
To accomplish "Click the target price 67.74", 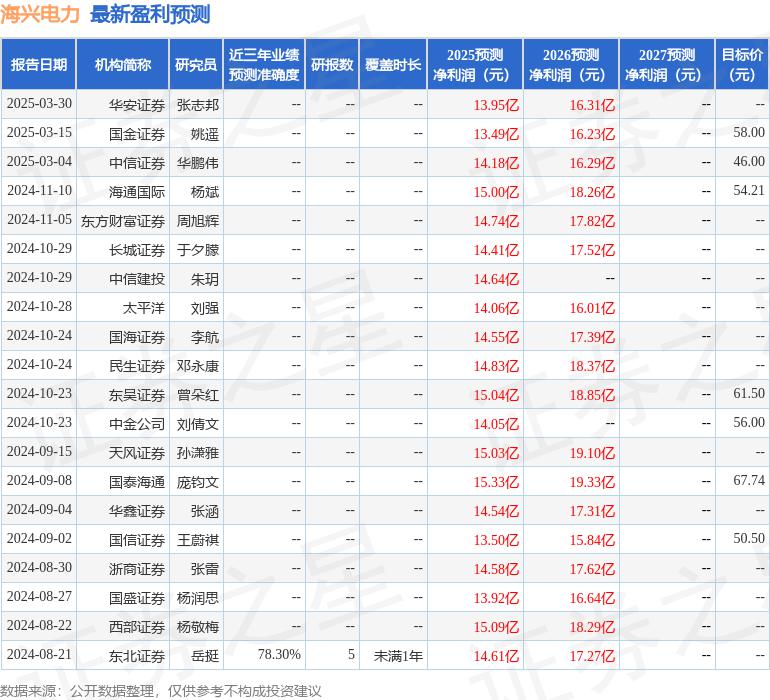I will point(749,480).
